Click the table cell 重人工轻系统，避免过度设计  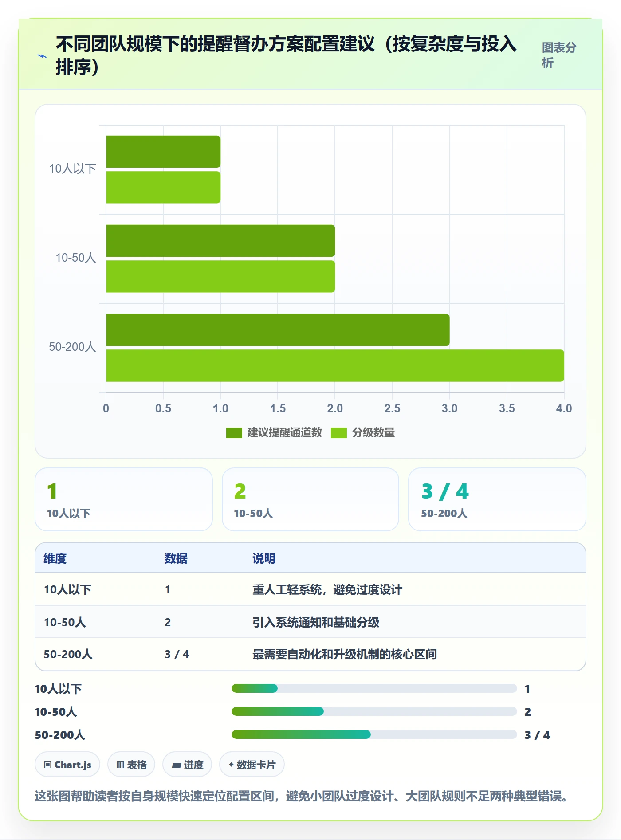[327, 589]
